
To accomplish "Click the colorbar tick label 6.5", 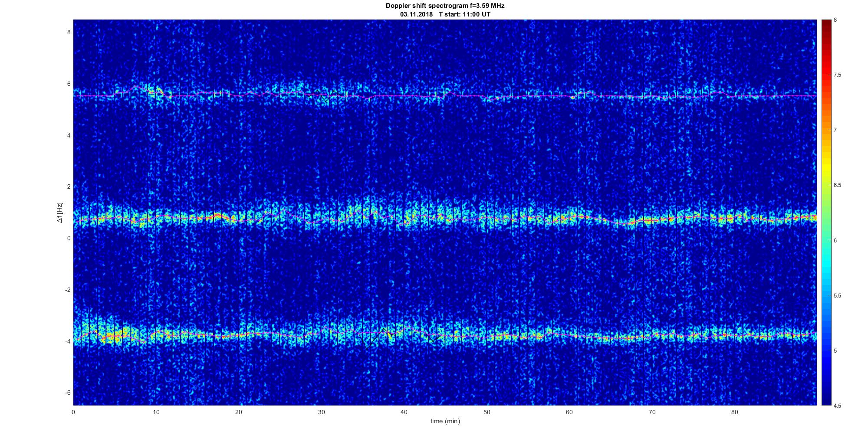I will [x=837, y=185].
